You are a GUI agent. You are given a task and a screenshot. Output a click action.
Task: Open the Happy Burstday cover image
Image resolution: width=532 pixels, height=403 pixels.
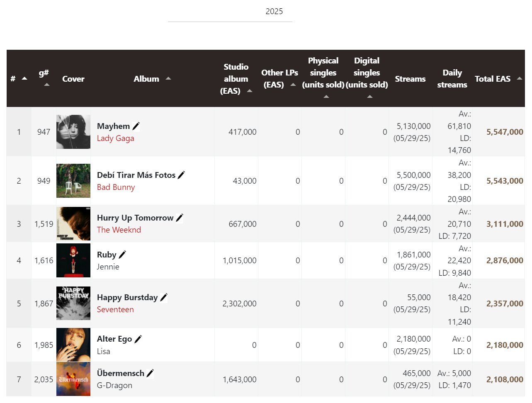tap(73, 303)
